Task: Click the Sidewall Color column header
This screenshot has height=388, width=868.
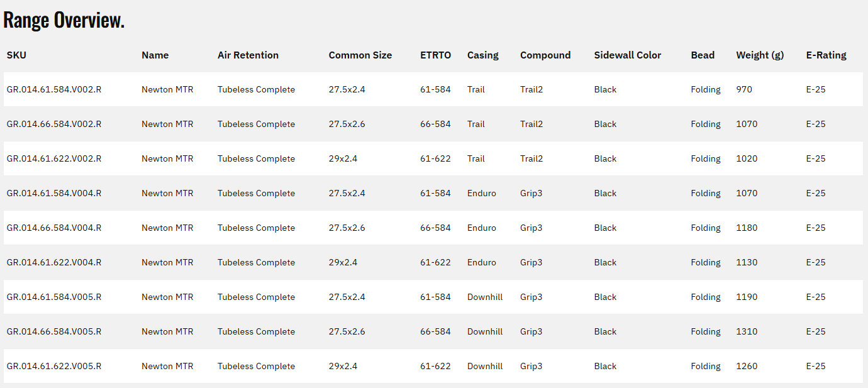Action: click(627, 55)
